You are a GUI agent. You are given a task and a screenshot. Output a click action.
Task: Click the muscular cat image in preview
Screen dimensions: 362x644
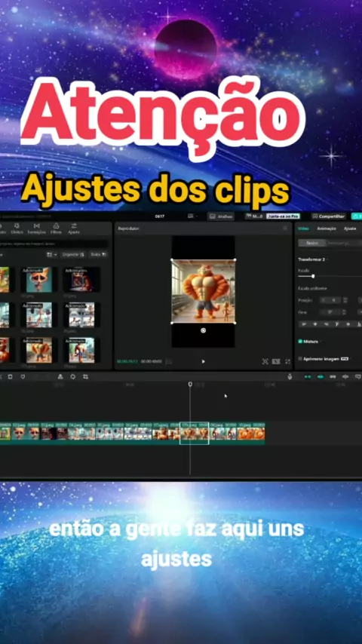click(x=203, y=291)
